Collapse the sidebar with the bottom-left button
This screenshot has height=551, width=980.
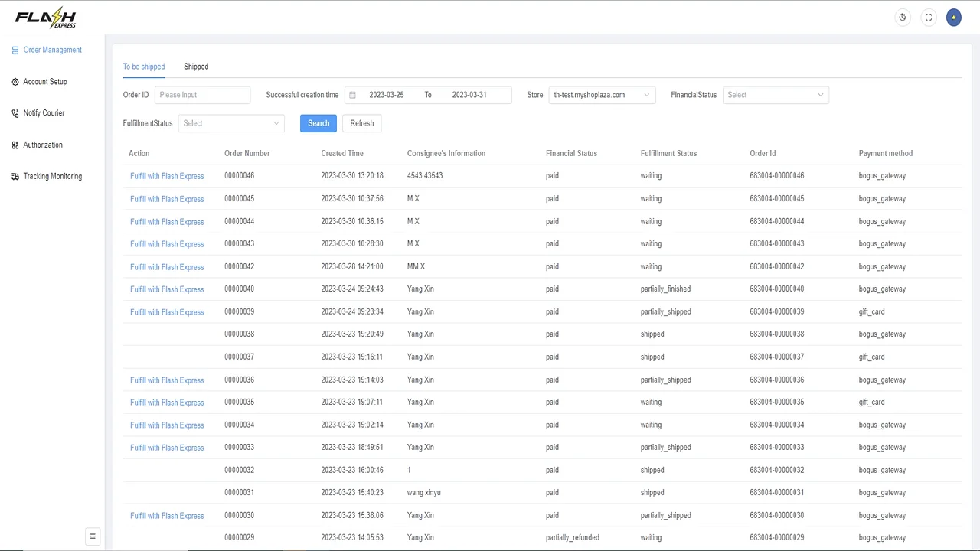[x=93, y=536]
